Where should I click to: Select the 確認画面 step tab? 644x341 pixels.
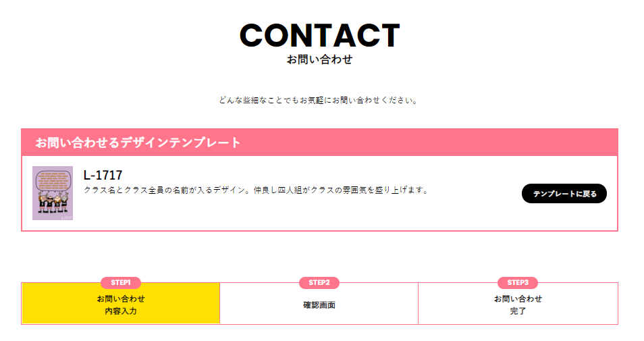[x=319, y=305]
